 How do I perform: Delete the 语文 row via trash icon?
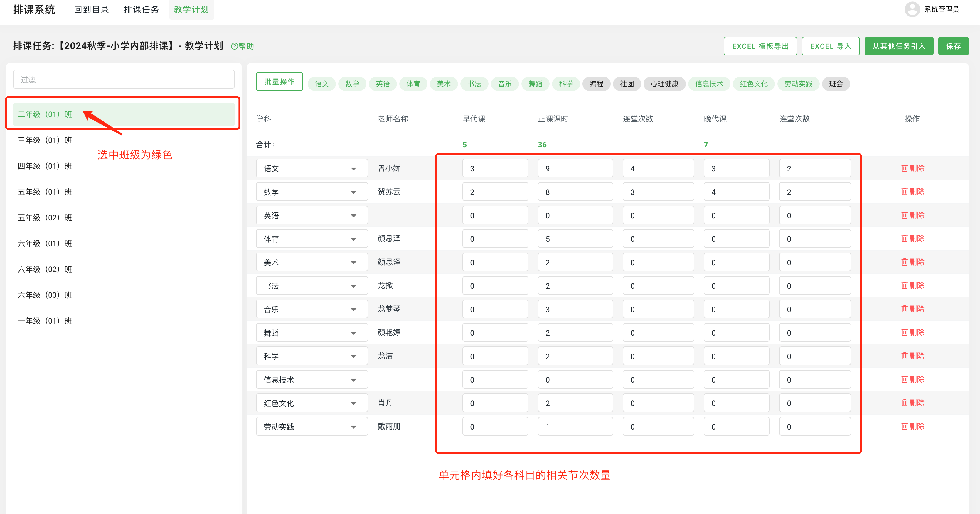[912, 168]
